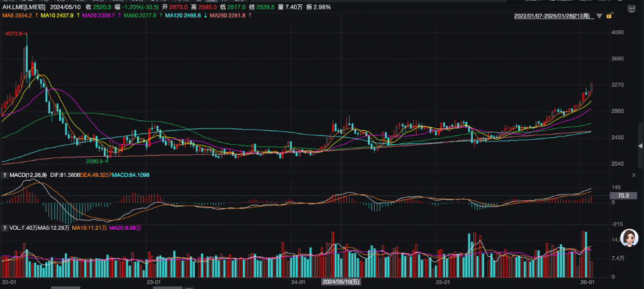644x289 pixels.
Task: Select the 25-01 label on time axis
Action: coord(444,283)
